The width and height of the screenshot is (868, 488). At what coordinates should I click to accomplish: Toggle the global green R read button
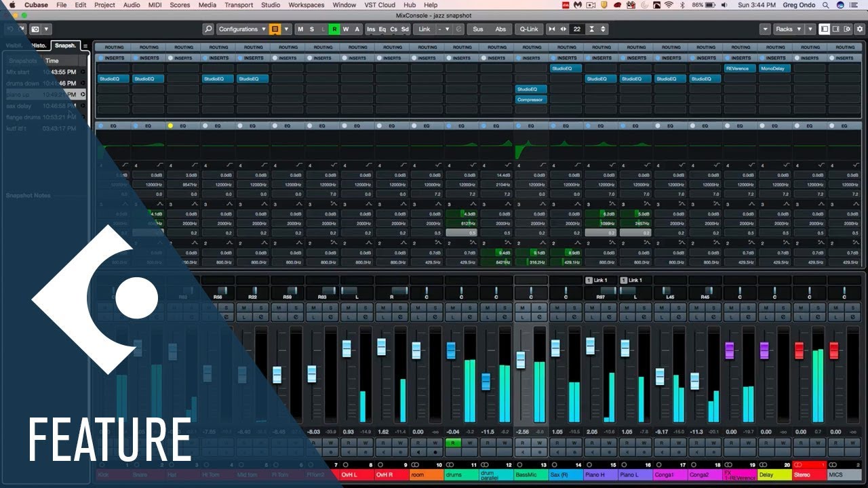pos(334,29)
